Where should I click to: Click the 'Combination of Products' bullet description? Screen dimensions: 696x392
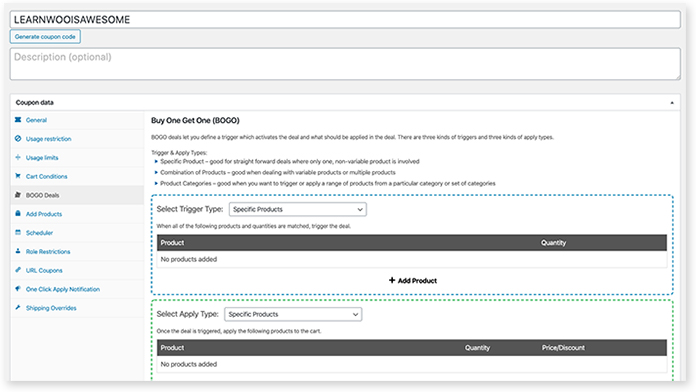coord(278,172)
